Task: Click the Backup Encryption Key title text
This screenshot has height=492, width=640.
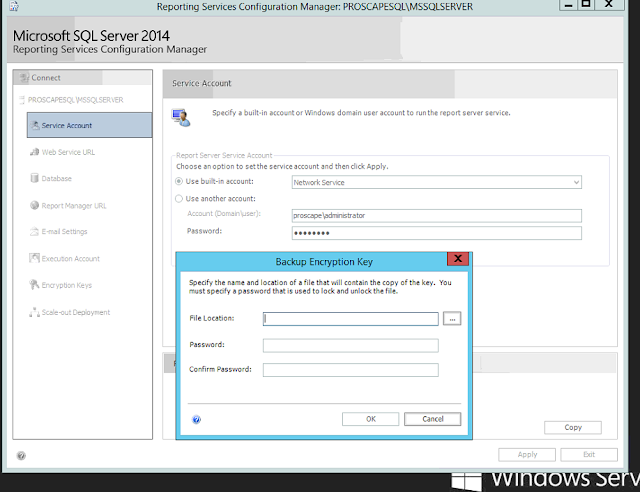Action: point(324,262)
